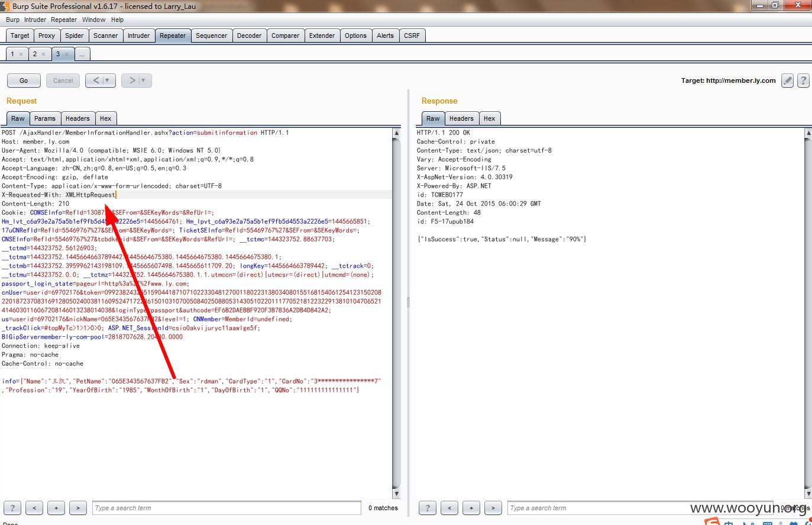
Task: Show response Headers view tab
Action: [461, 118]
